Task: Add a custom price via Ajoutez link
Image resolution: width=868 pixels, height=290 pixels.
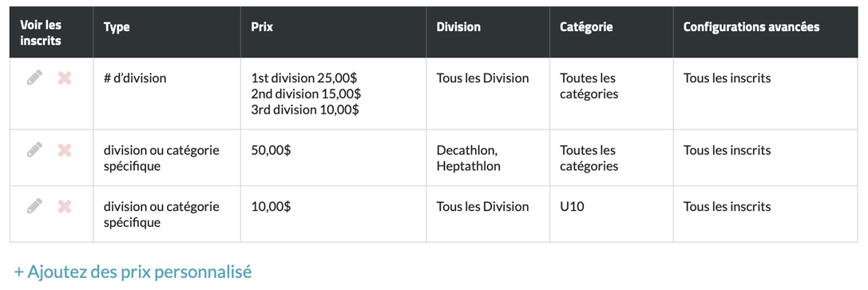Action: pyautogui.click(x=133, y=272)
